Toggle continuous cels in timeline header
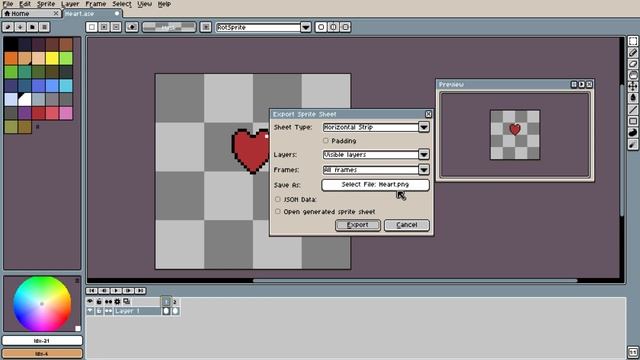 (108, 302)
